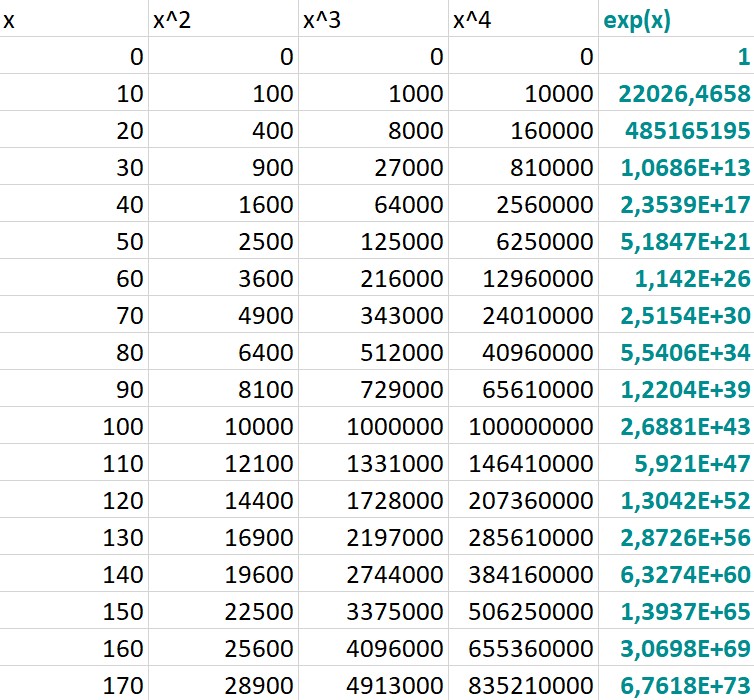Select the x^3 cell containing 27000
Image resolution: width=754 pixels, height=700 pixels.
[x=374, y=167]
